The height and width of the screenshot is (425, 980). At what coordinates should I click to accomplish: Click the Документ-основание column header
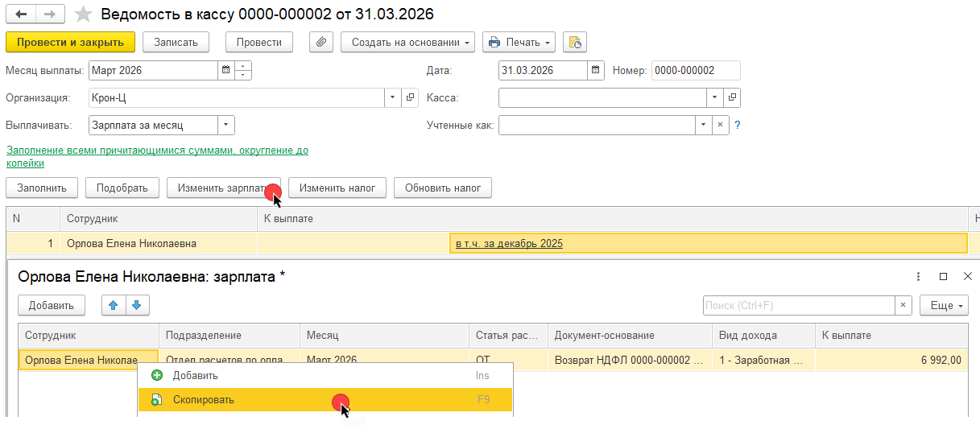point(628,336)
